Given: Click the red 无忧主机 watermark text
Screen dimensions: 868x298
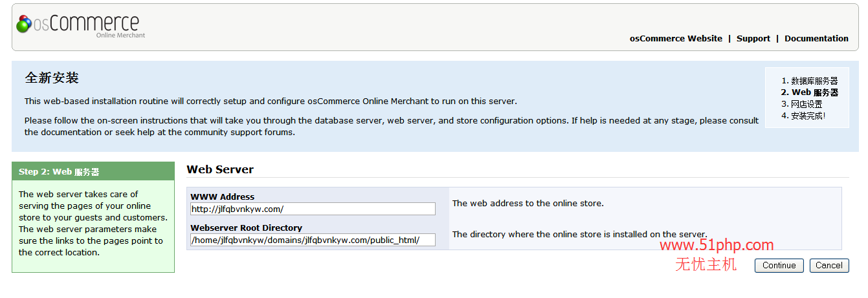Looking at the screenshot, I should (706, 264).
